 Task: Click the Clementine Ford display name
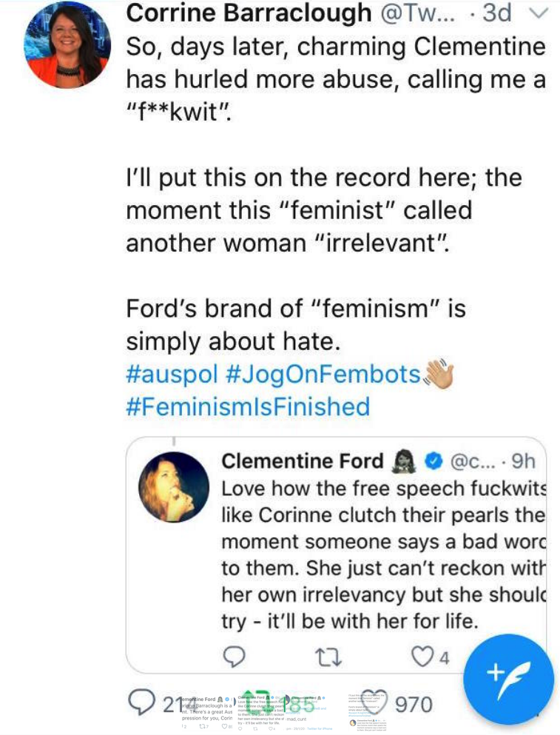[x=303, y=462]
